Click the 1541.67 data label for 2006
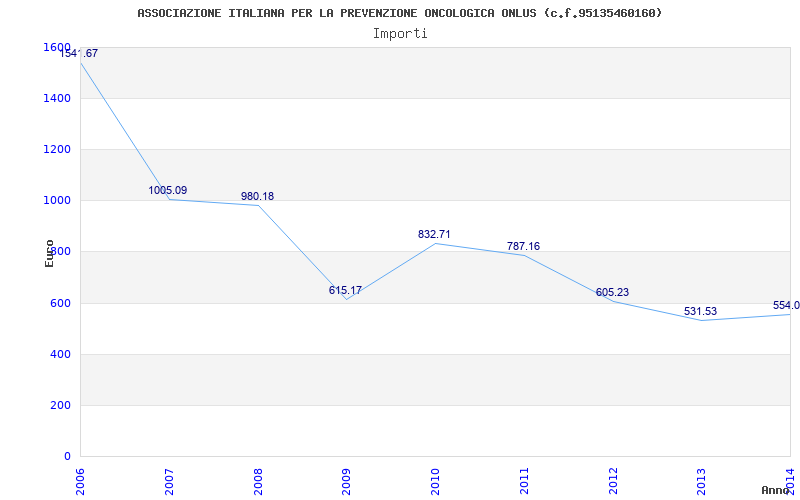The height and width of the screenshot is (500, 800). (x=79, y=53)
